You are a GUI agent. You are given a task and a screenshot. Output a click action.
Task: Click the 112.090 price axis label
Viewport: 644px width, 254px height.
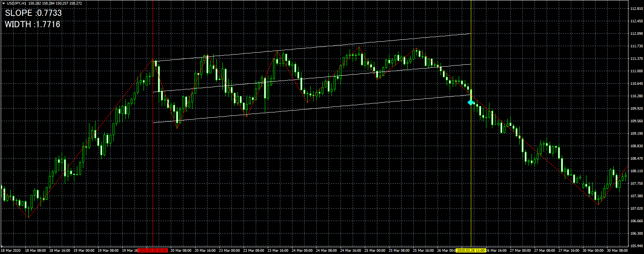tap(636, 34)
